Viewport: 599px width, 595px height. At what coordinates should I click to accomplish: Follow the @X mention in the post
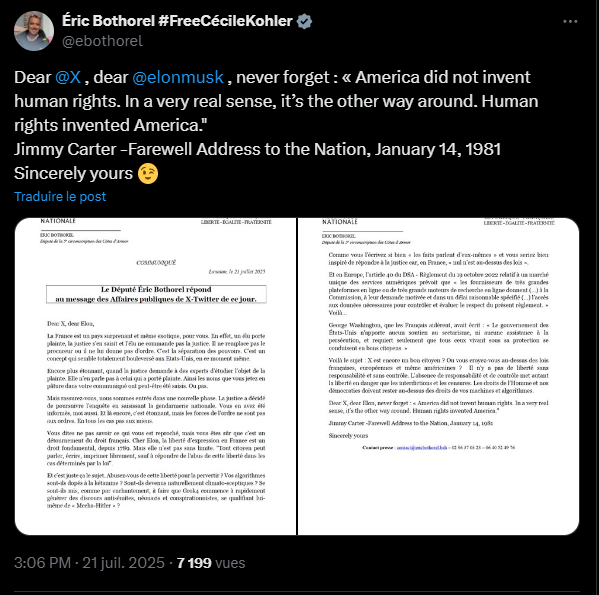click(x=68, y=77)
